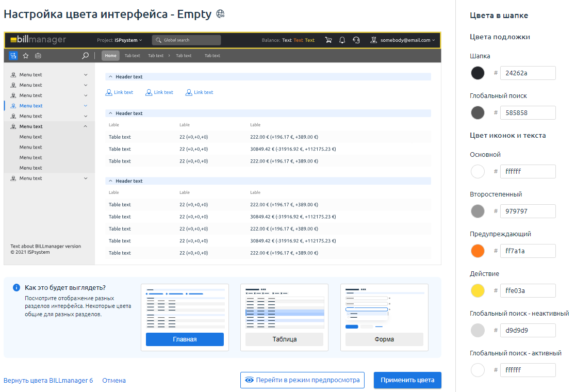The height and width of the screenshot is (392, 576).
Task: Click Перейти в режим предпросмотра button
Action: [x=302, y=380]
